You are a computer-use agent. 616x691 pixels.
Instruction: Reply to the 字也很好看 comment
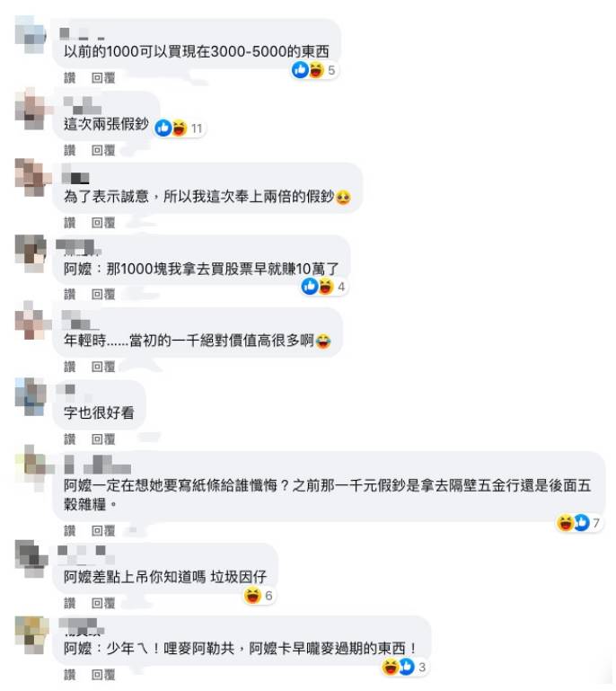(x=103, y=439)
